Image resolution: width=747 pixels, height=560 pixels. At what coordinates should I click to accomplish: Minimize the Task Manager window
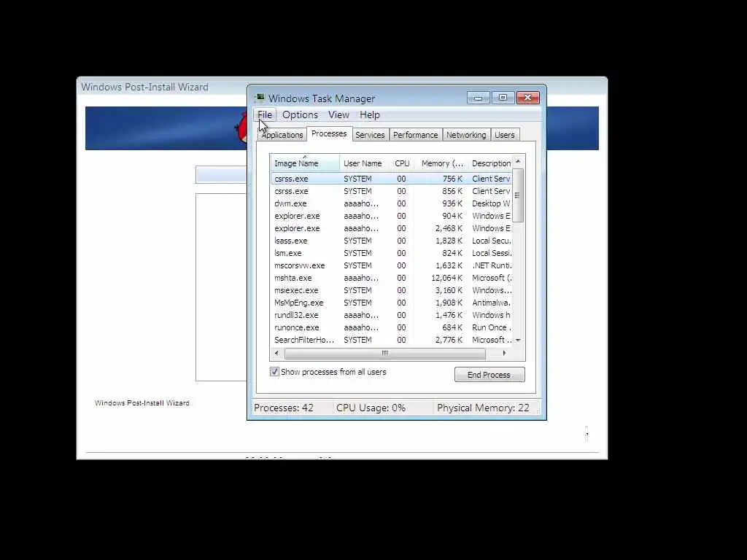click(x=478, y=98)
